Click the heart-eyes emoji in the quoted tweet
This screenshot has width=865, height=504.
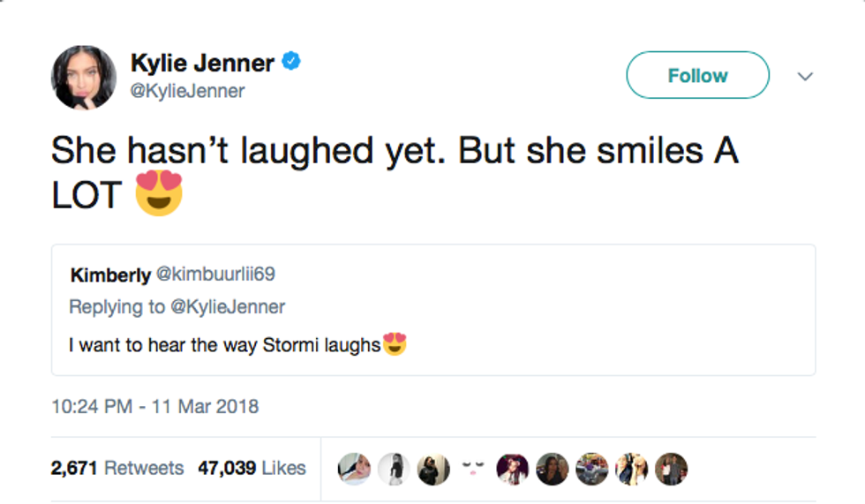[395, 345]
